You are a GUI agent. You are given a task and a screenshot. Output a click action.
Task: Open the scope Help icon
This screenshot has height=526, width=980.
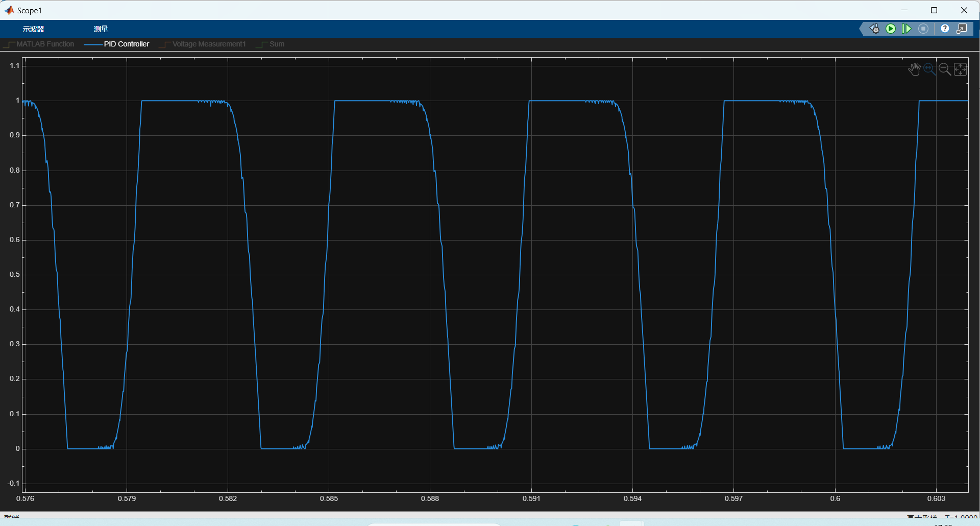pyautogui.click(x=945, y=29)
